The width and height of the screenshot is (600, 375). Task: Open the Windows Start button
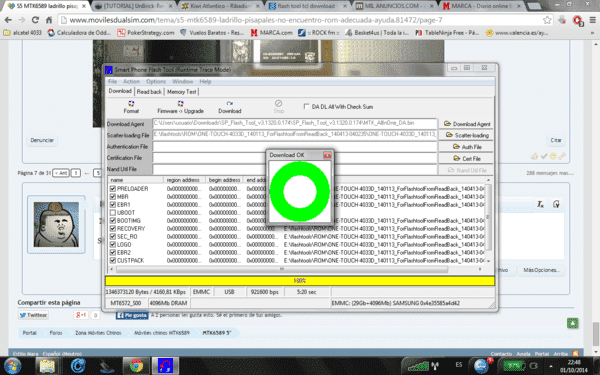tap(12, 366)
